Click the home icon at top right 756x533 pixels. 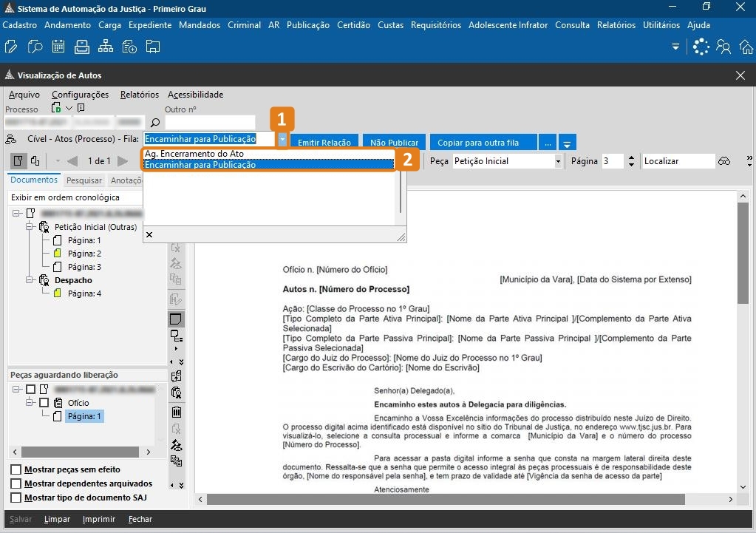[x=746, y=47]
